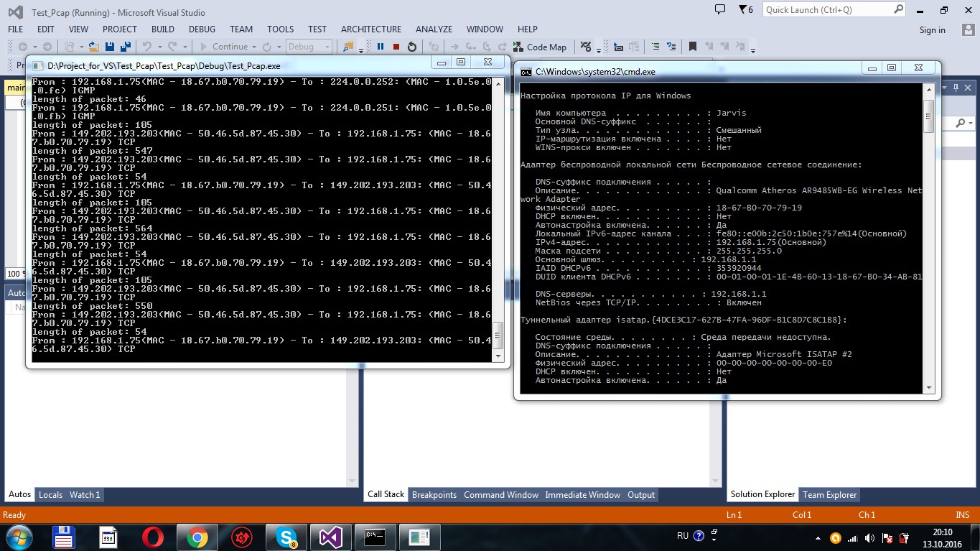Click the Save All toolbar icon
Viewport: 980px width, 551px height.
point(125,47)
